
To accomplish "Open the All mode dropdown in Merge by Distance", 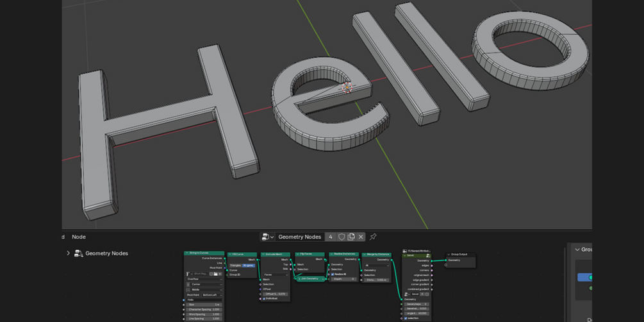I will point(377,266).
